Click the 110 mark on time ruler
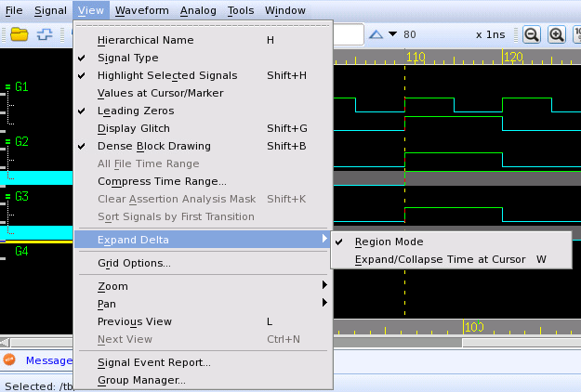This screenshot has height=392, width=581. tap(416, 57)
